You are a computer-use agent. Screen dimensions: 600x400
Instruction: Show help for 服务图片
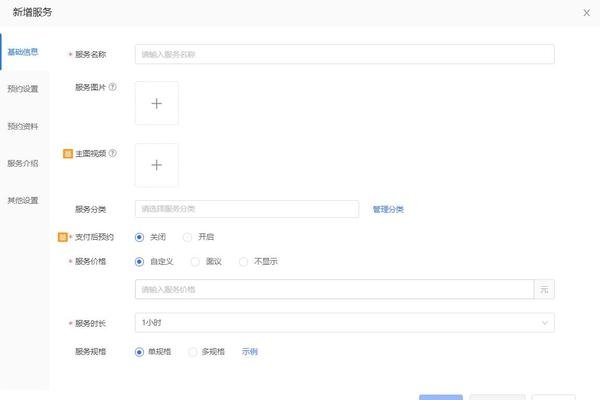tap(112, 87)
